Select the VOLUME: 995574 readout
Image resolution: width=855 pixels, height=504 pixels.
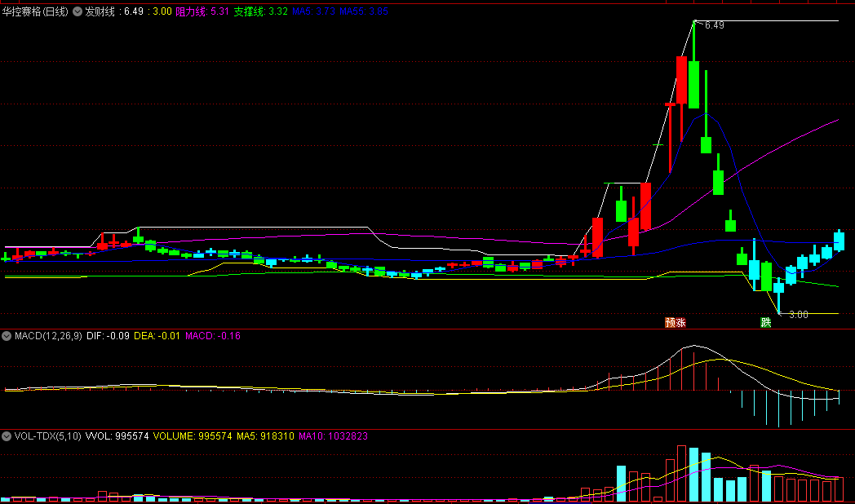coord(193,436)
